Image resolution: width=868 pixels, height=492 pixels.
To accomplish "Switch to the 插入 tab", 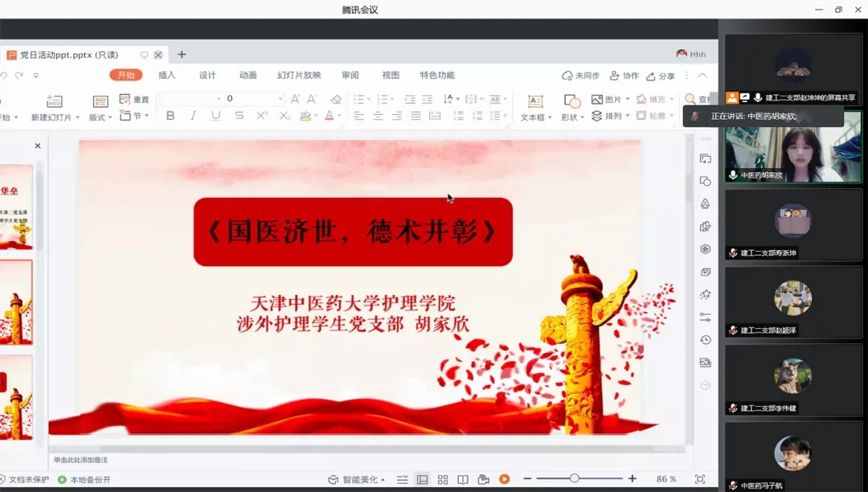I will click(166, 75).
